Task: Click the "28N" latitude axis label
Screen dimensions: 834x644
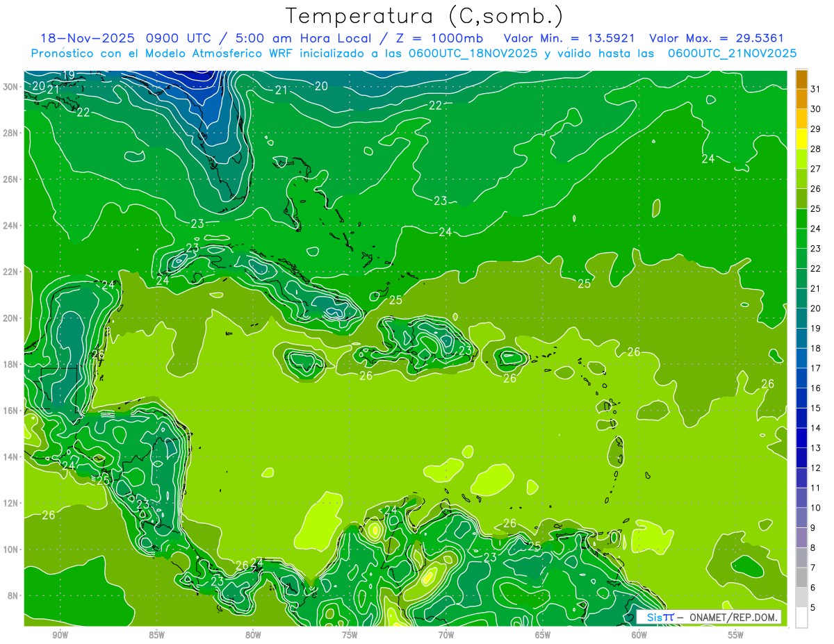Action: pyautogui.click(x=10, y=133)
